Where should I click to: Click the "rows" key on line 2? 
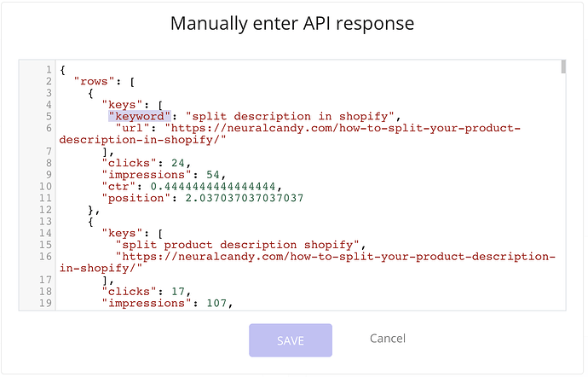point(96,80)
